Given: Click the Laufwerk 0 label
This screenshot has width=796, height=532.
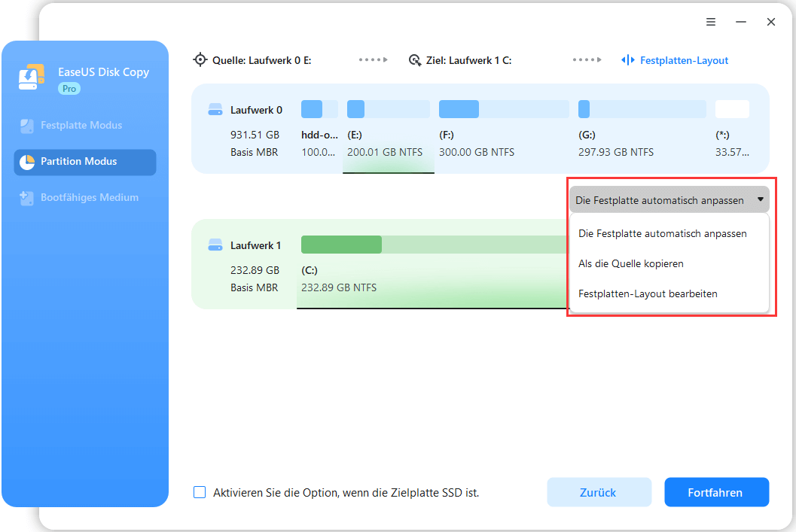Looking at the screenshot, I should 256,110.
